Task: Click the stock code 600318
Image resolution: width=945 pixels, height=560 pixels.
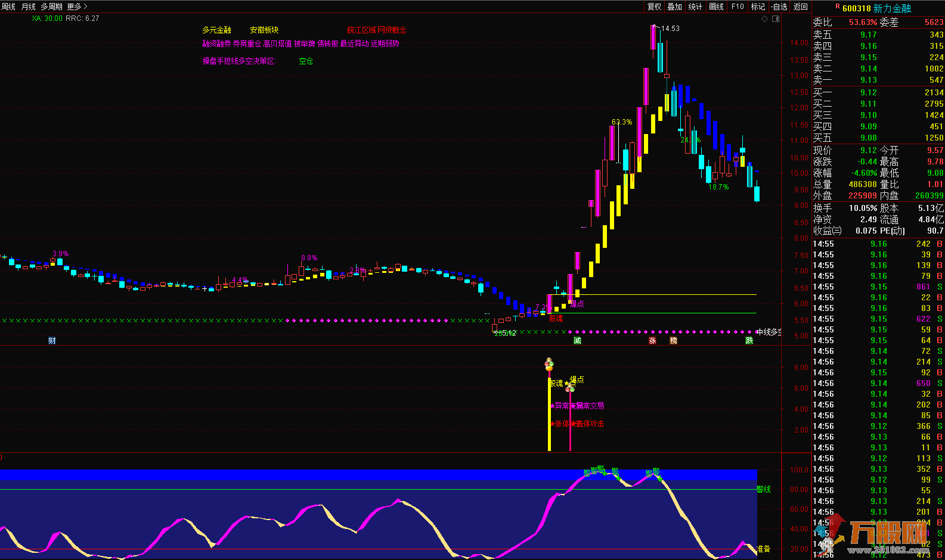Action: (x=857, y=8)
